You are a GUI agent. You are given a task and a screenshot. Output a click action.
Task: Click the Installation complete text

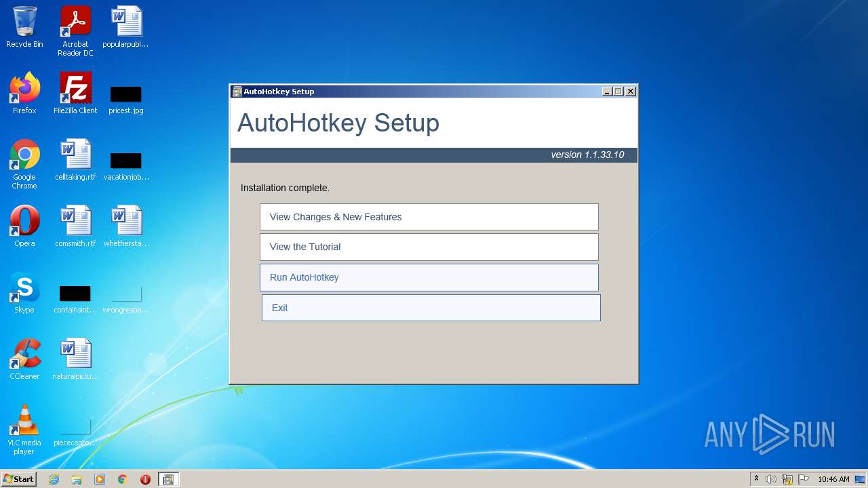(285, 188)
